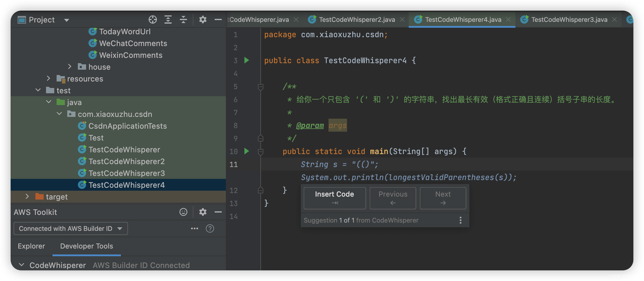Expand the target folder
This screenshot has width=644, height=281.
pos(27,196)
